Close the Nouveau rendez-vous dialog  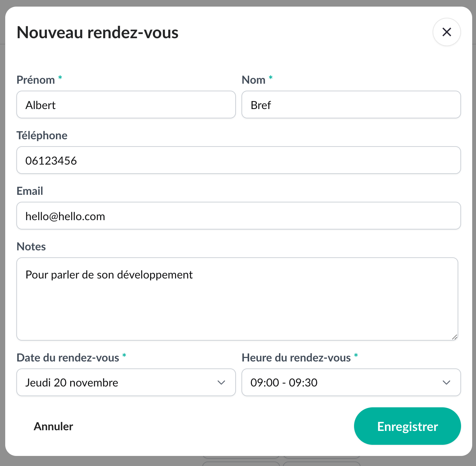[x=446, y=32]
